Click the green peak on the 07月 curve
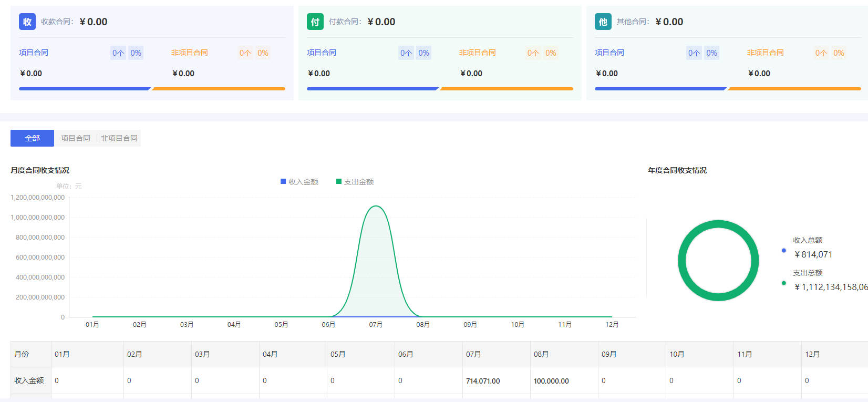This screenshot has height=402, width=868. pos(376,207)
